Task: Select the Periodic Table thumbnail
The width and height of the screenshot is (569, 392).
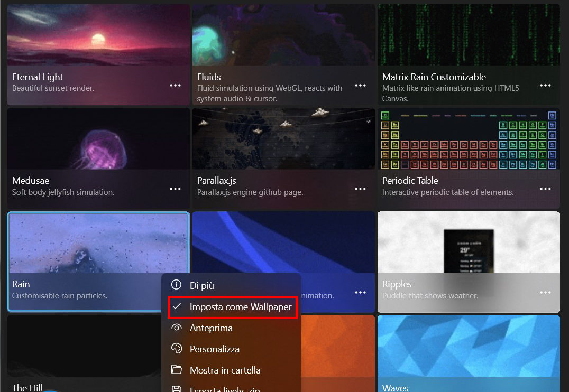Action: pos(469,138)
